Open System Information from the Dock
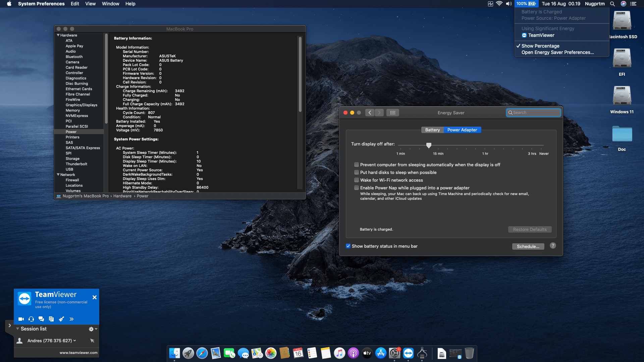The image size is (644, 362). point(422,353)
